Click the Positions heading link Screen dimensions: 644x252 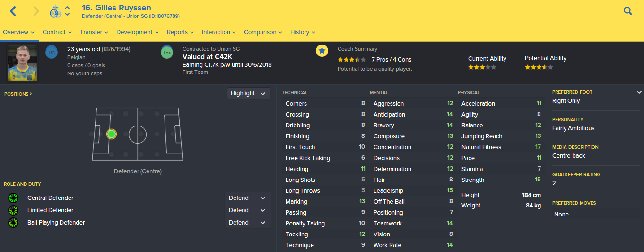[x=18, y=94]
